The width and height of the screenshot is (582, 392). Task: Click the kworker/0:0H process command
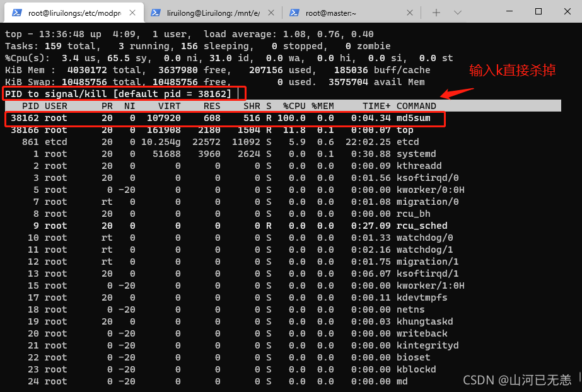pos(430,190)
